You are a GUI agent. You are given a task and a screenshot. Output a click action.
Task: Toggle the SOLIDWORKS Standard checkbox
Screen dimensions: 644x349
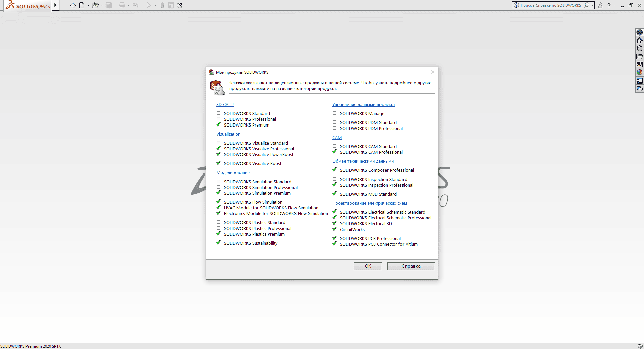[x=218, y=113]
